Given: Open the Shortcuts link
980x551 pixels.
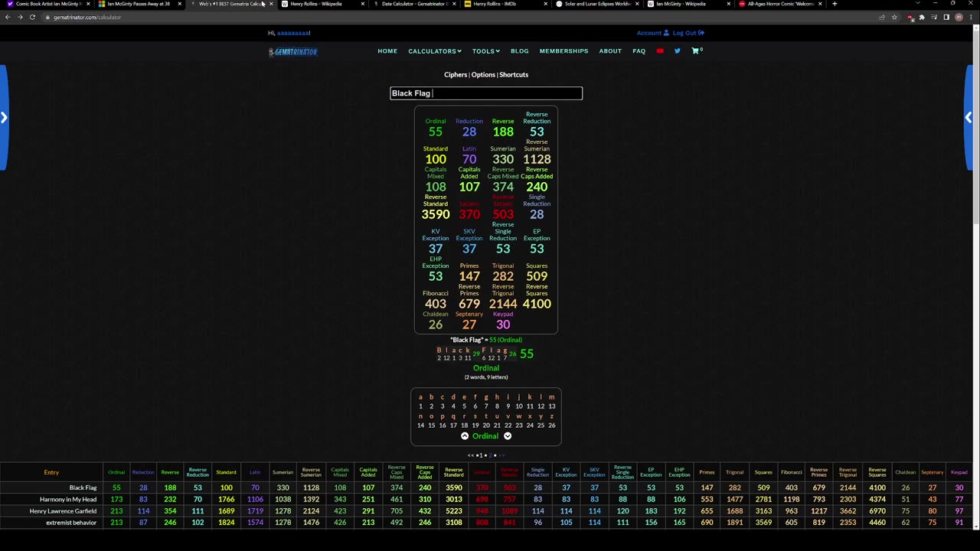Looking at the screenshot, I should click(x=514, y=75).
